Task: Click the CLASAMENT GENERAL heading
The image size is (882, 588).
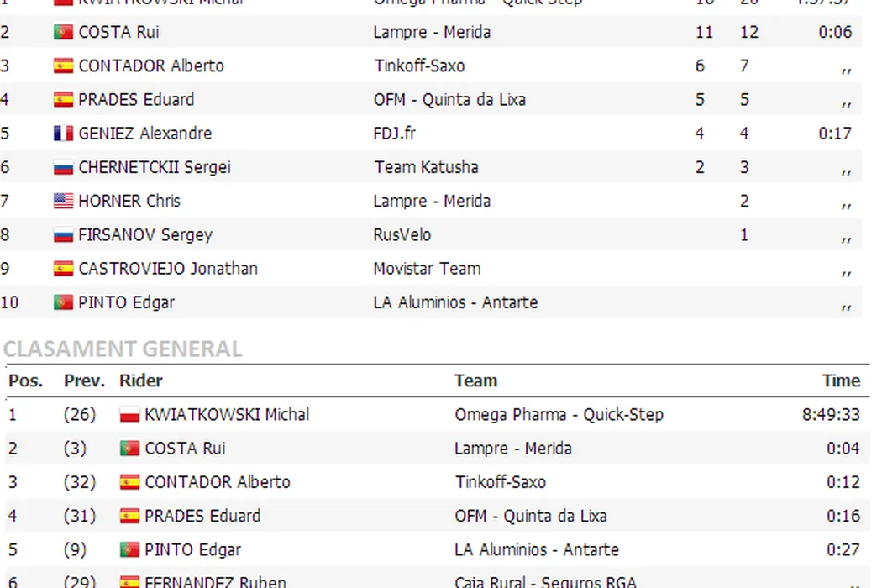Action: (123, 348)
